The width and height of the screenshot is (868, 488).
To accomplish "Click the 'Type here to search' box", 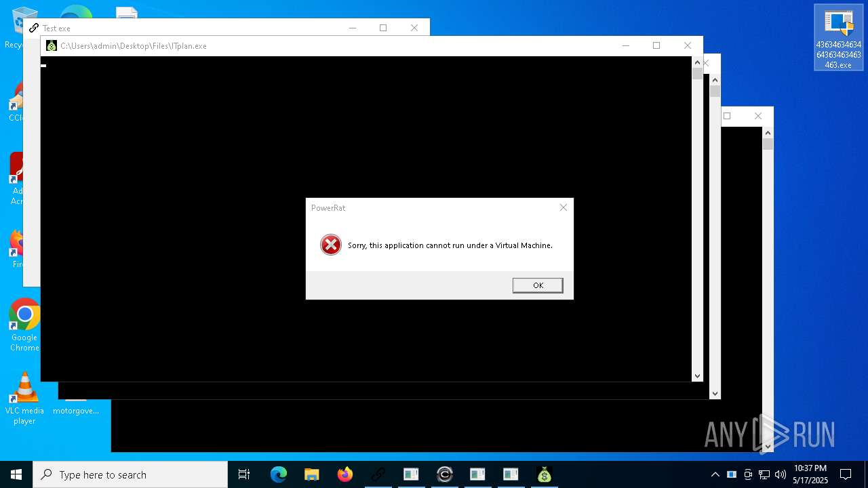I will [x=130, y=474].
